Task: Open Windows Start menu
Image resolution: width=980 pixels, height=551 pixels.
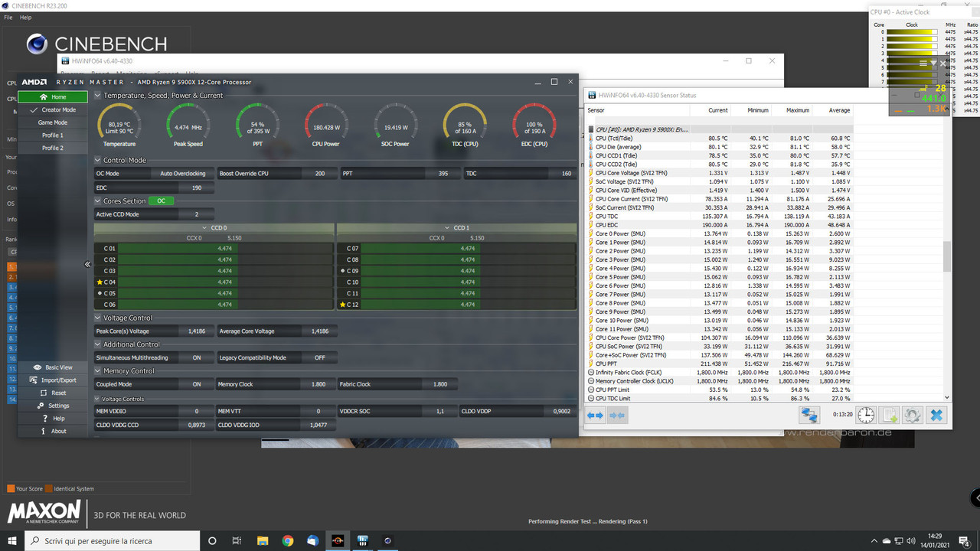Action: (12, 540)
